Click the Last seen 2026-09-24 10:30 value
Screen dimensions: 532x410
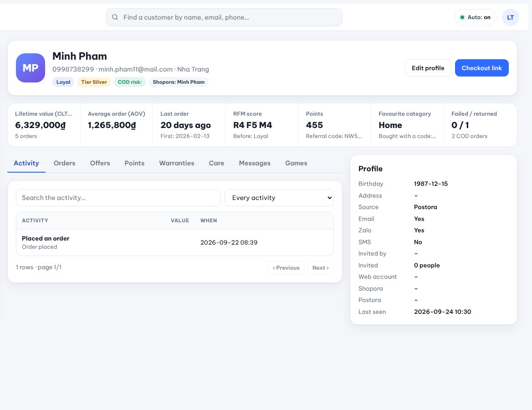[x=442, y=312]
